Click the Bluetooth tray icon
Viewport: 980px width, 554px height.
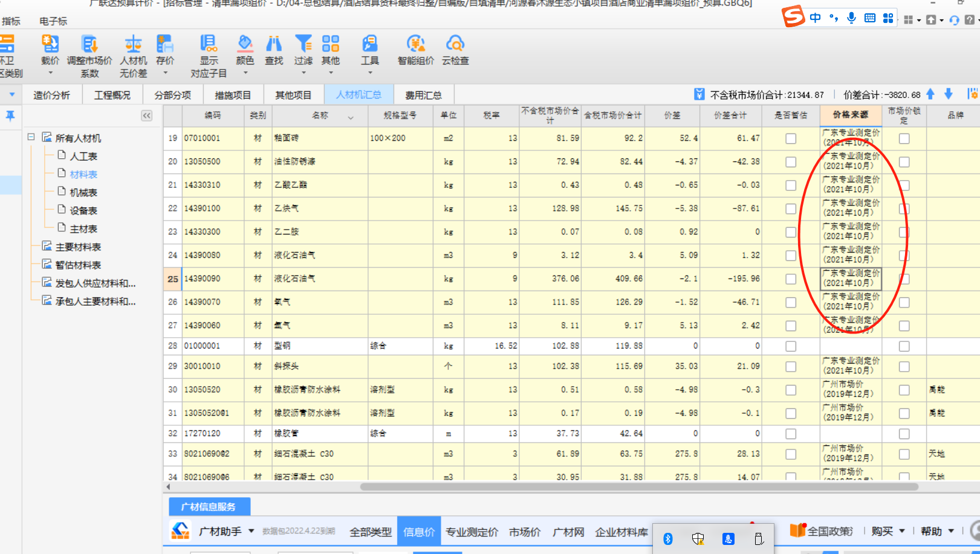point(668,539)
